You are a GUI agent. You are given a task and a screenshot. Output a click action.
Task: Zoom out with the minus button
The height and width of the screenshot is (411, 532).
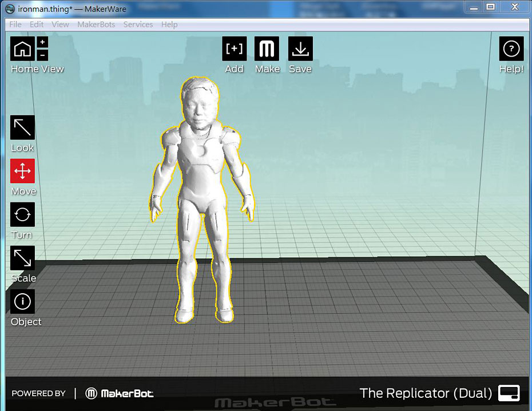(x=42, y=55)
